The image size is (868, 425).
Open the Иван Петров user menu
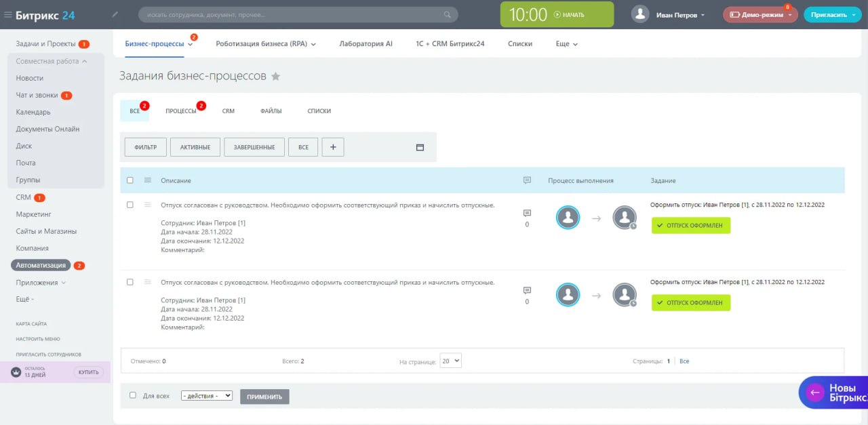tap(680, 15)
